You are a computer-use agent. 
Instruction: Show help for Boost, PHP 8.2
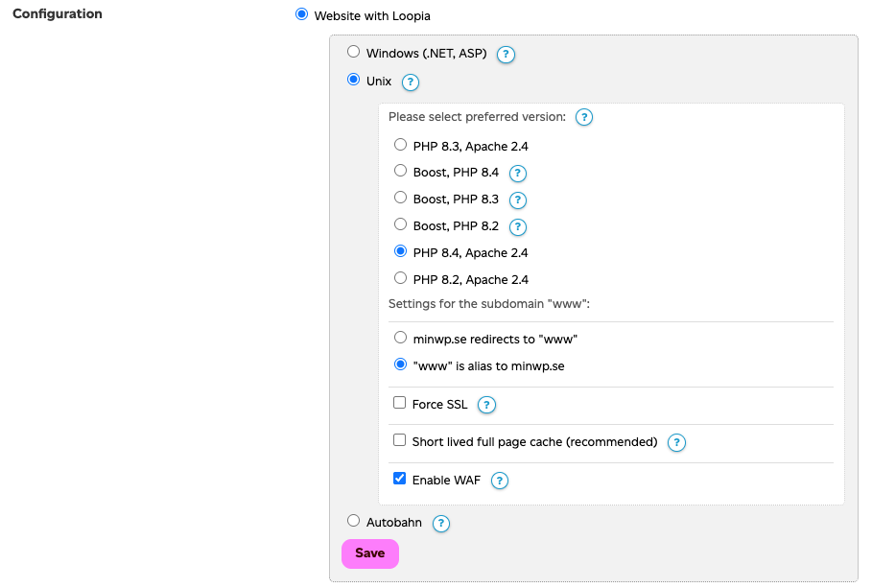[x=518, y=227]
